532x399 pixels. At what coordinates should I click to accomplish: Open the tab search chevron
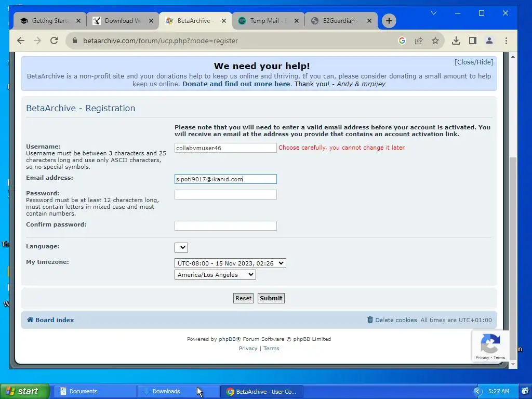tap(434, 13)
